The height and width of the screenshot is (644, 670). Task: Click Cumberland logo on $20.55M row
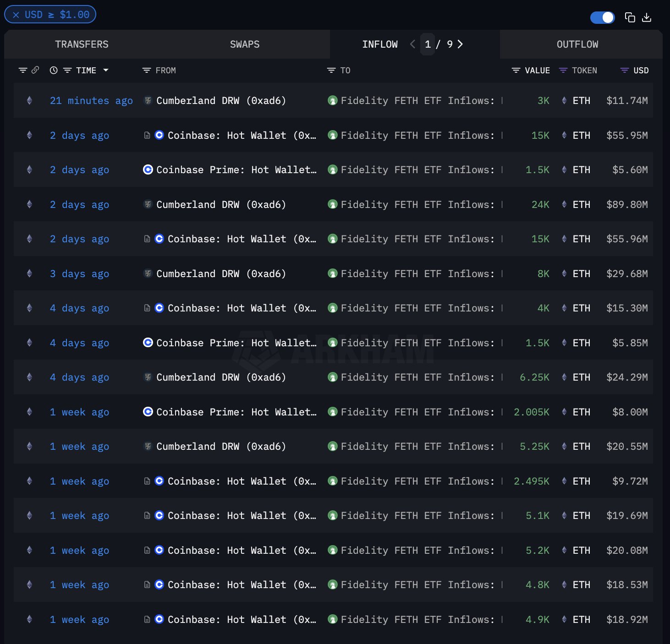pos(148,447)
